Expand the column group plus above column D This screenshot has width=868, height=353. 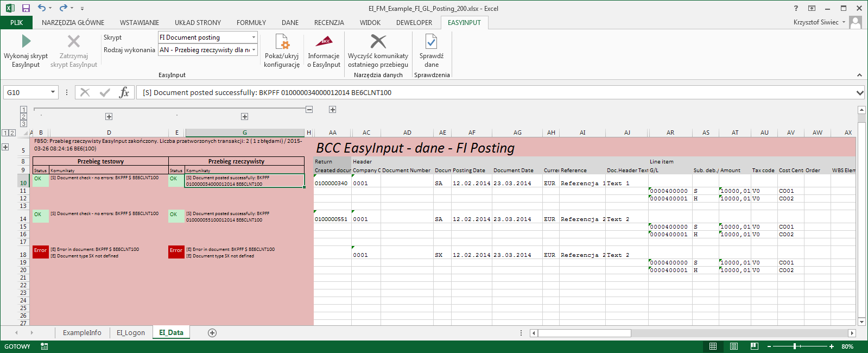[109, 117]
